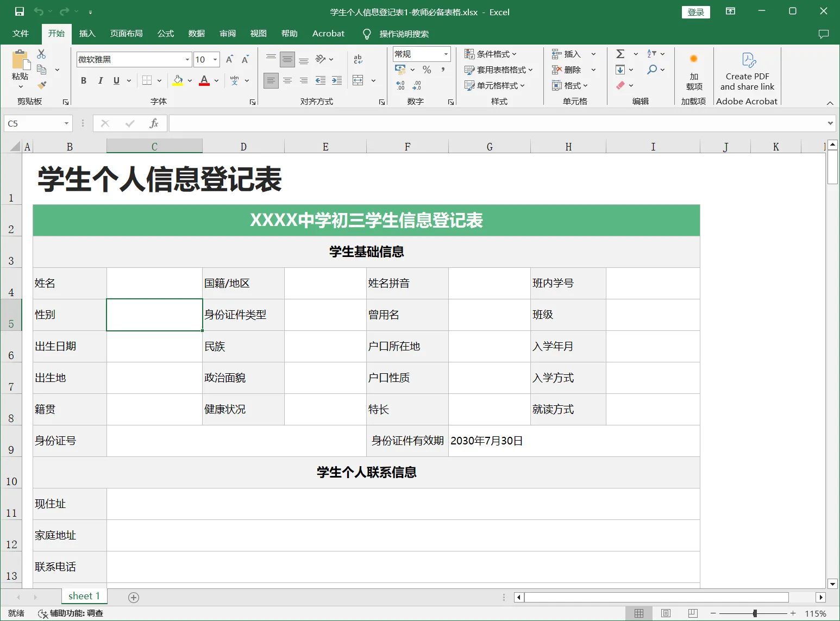Image resolution: width=840 pixels, height=621 pixels.
Task: Switch to Page Layout view in status bar
Action: (666, 613)
